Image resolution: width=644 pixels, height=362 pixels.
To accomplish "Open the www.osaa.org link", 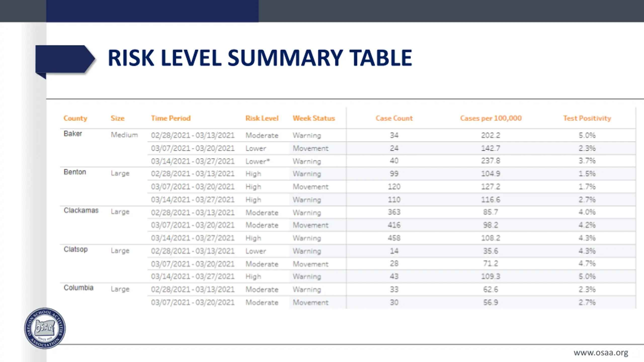I will coord(601,353).
